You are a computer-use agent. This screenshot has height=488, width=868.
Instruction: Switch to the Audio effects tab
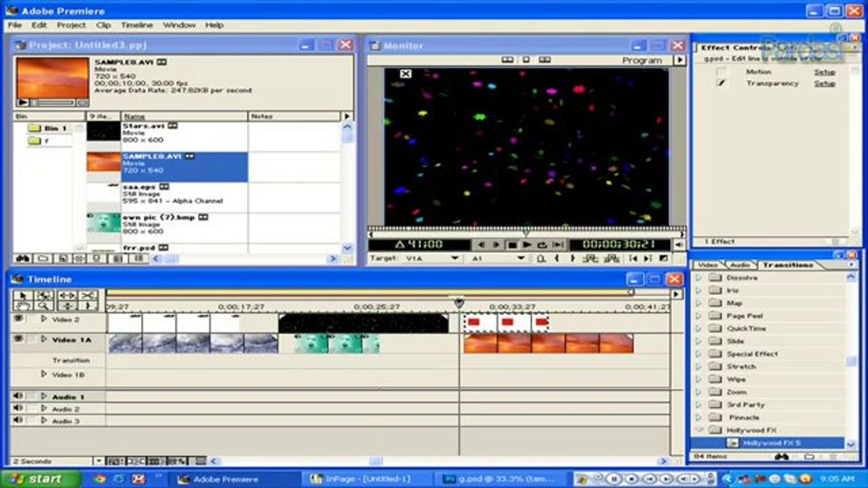click(739, 265)
